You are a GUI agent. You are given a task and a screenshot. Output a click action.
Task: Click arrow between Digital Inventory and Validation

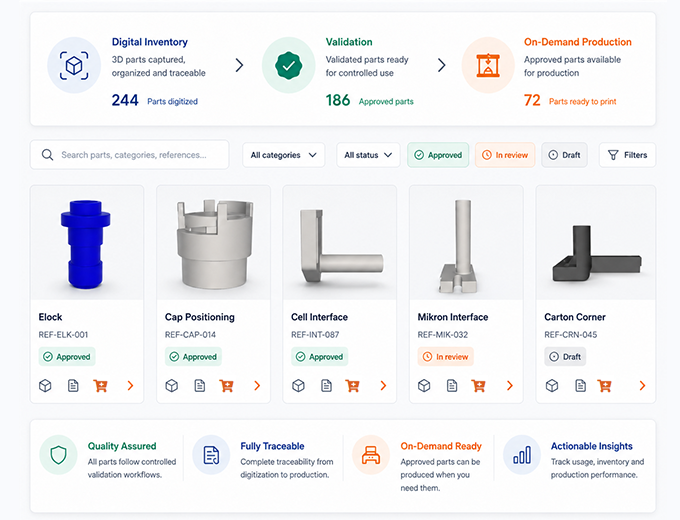pyautogui.click(x=239, y=65)
